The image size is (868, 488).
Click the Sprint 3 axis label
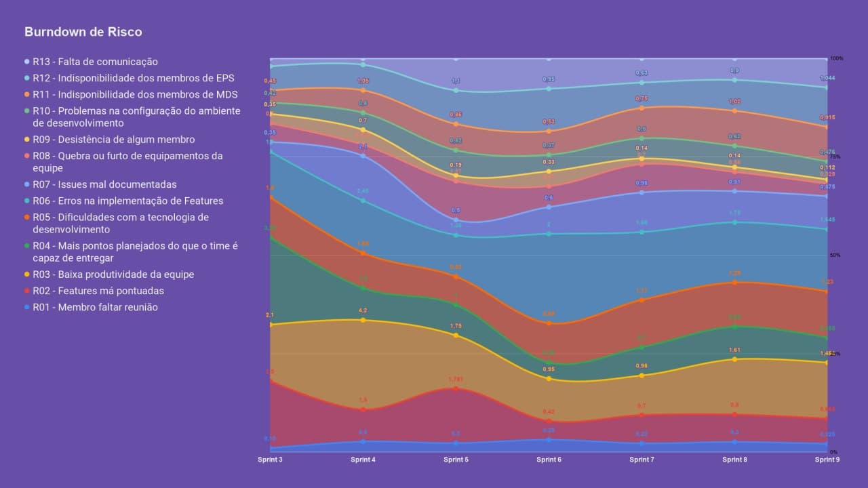[270, 460]
